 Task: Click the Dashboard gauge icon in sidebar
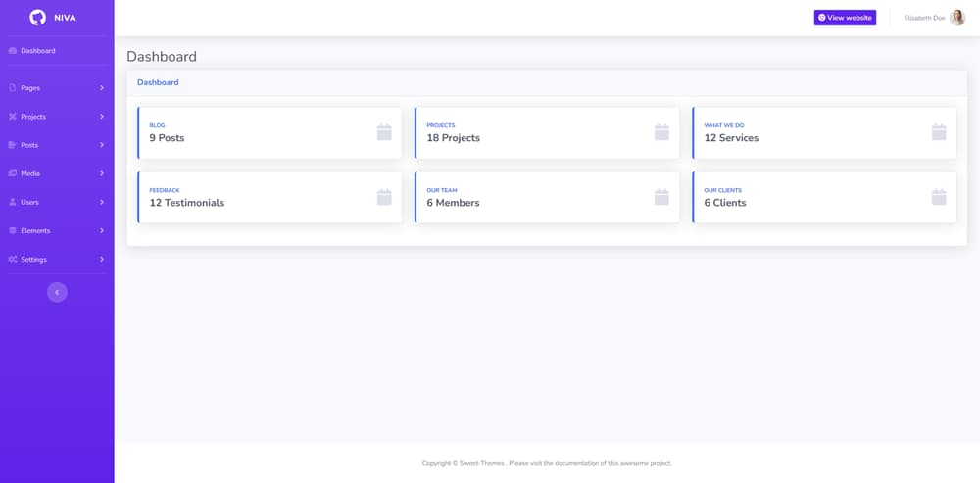(x=12, y=51)
